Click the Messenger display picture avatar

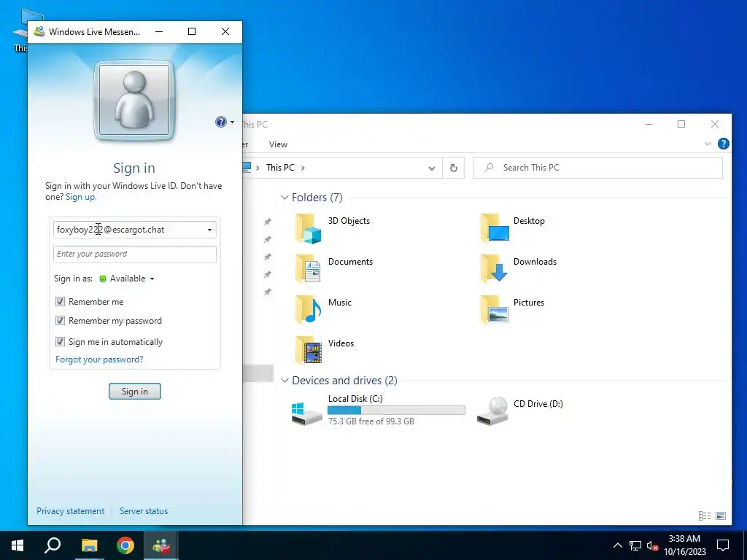tap(134, 101)
